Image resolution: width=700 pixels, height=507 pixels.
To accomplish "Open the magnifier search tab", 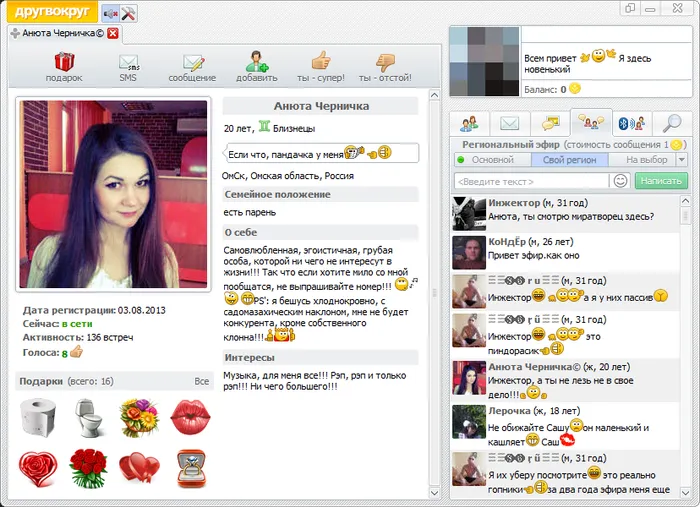I will point(672,123).
